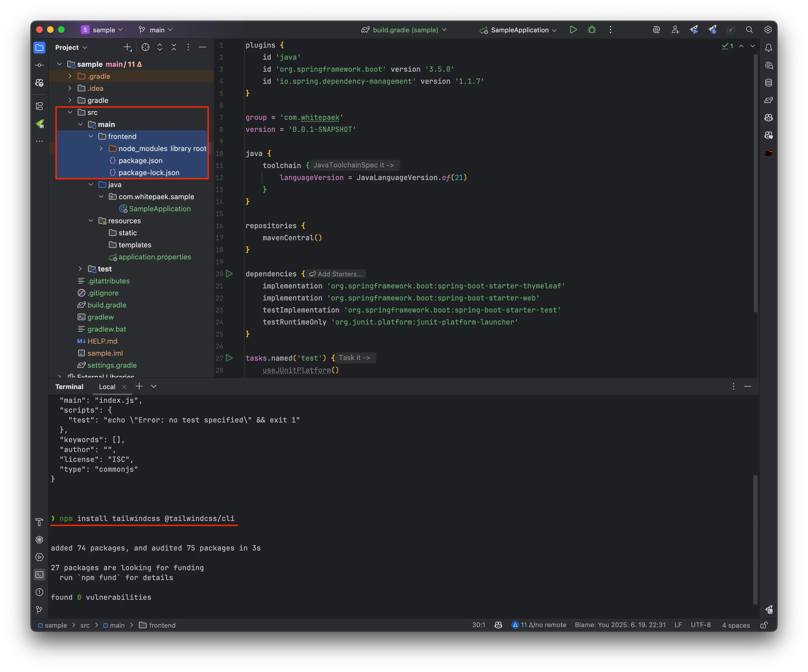Screen dimensions: 808x672
Task: Open the Problems tool window icon
Action: pos(39,592)
